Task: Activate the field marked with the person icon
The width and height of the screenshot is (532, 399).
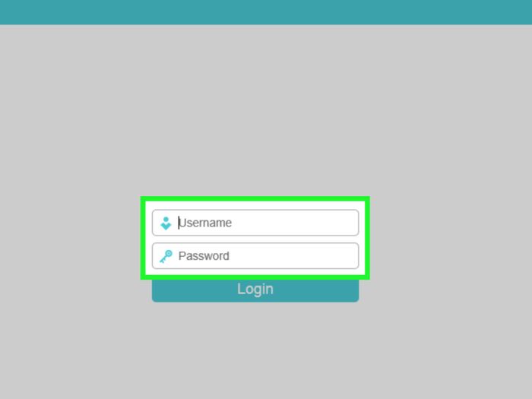Action: click(x=255, y=223)
